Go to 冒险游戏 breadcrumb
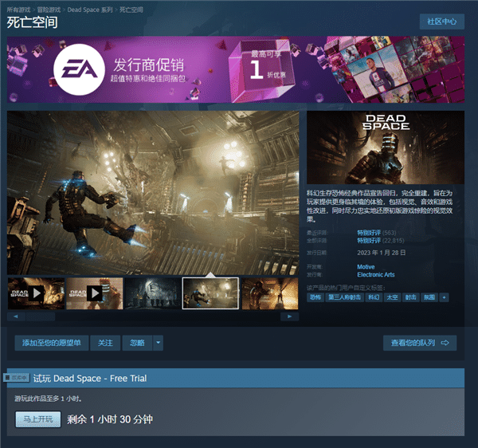Screen dimensions: 478x448 (x=49, y=10)
